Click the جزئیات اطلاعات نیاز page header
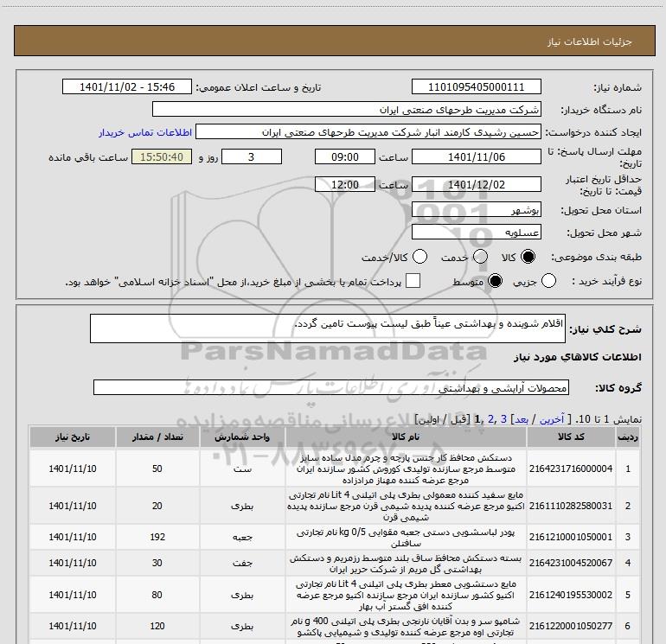Viewport: 666px width, 644px height. 590,41
